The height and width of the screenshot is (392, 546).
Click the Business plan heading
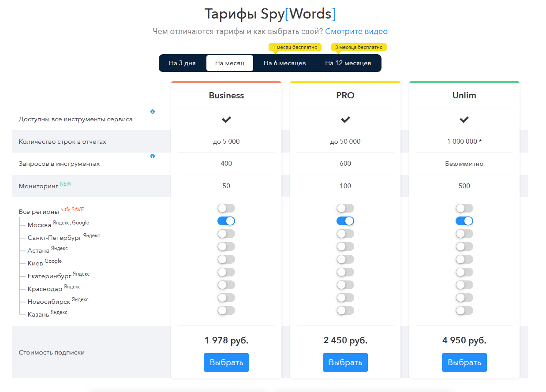[x=226, y=95]
